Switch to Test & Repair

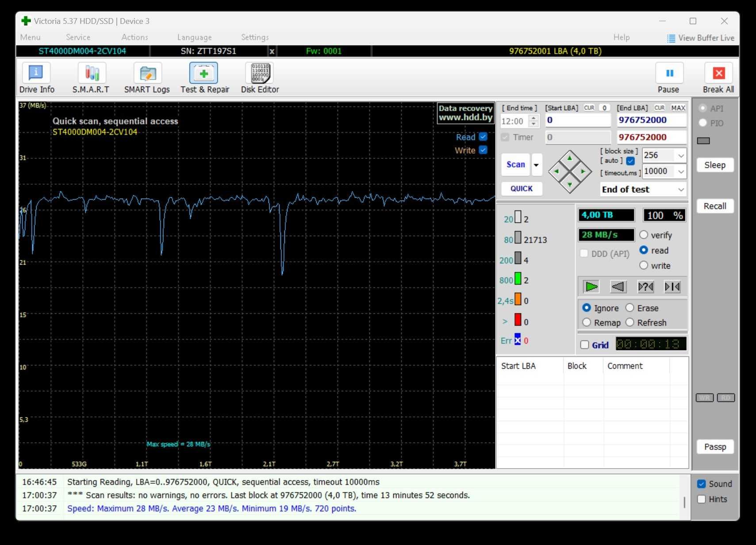(x=204, y=78)
